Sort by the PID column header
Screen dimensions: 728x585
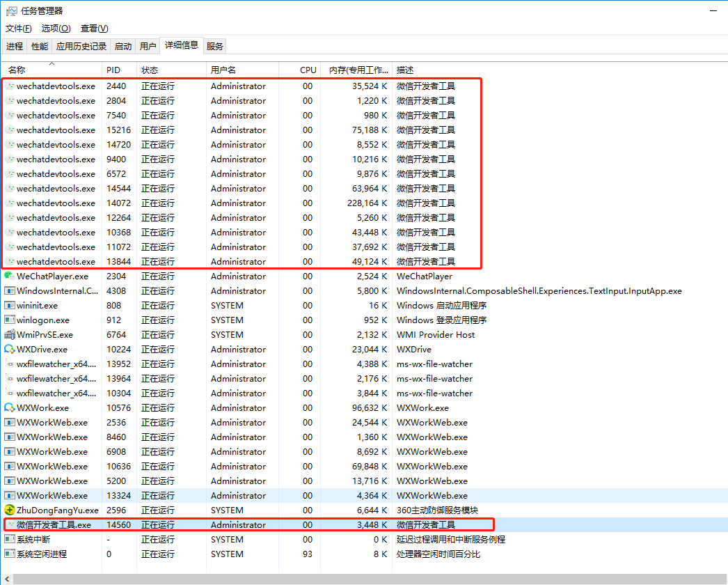tap(119, 70)
